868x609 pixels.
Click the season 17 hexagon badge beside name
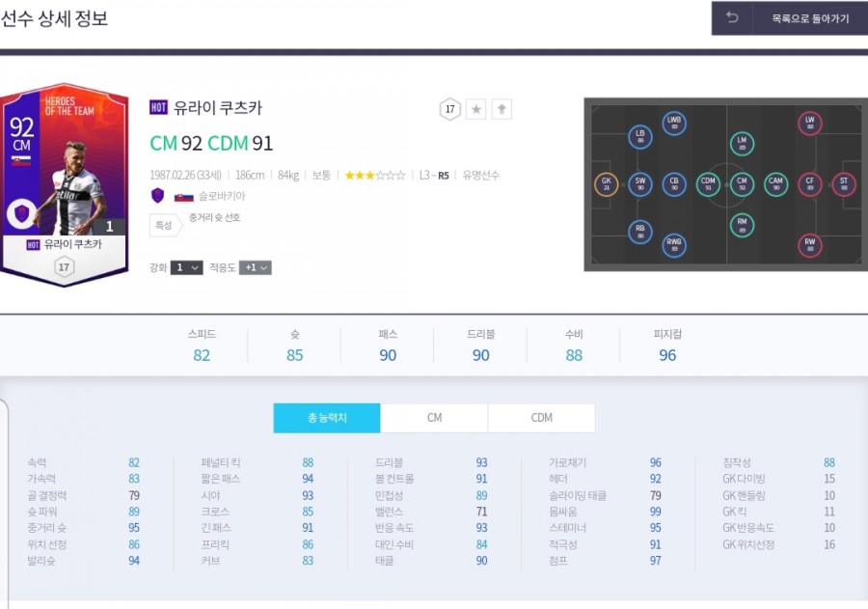[450, 109]
